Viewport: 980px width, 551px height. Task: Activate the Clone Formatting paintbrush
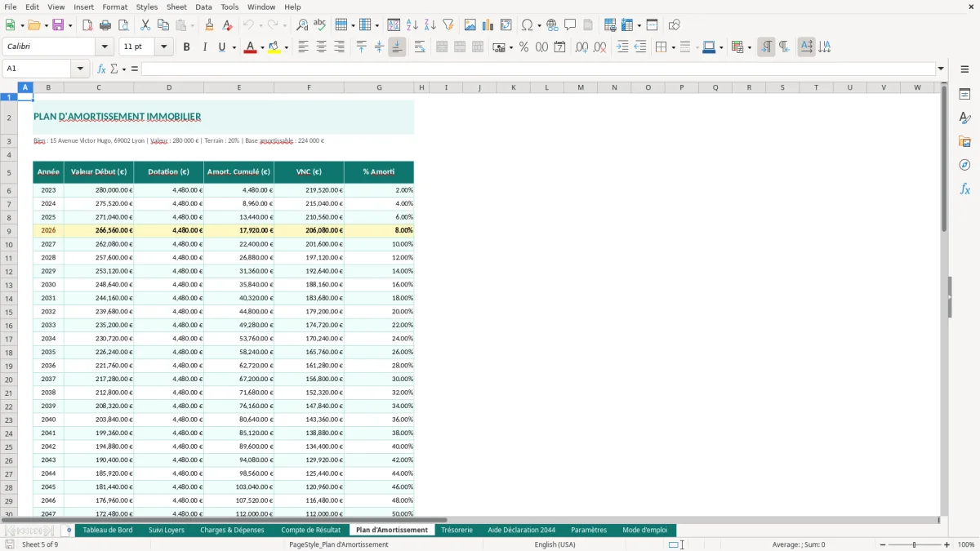[x=209, y=25]
